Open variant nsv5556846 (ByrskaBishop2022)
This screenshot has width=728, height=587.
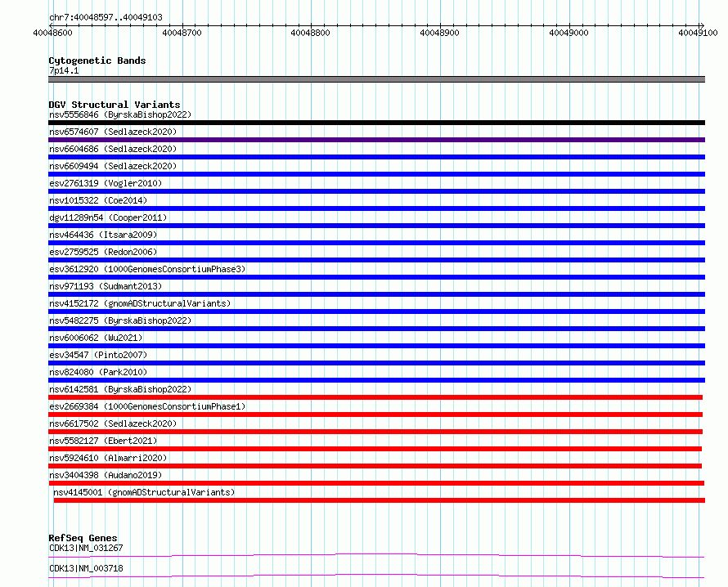click(120, 114)
